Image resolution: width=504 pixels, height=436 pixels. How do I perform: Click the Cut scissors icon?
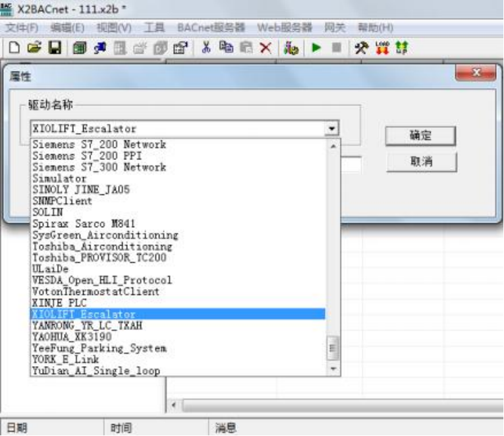(206, 48)
